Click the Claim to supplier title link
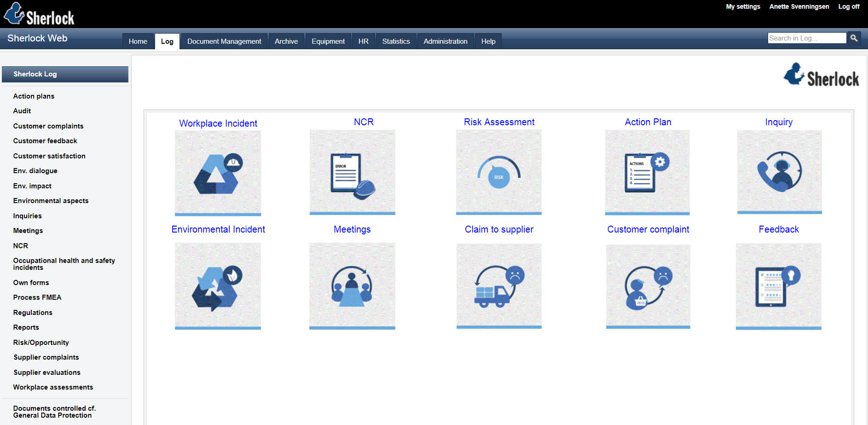 click(x=499, y=229)
